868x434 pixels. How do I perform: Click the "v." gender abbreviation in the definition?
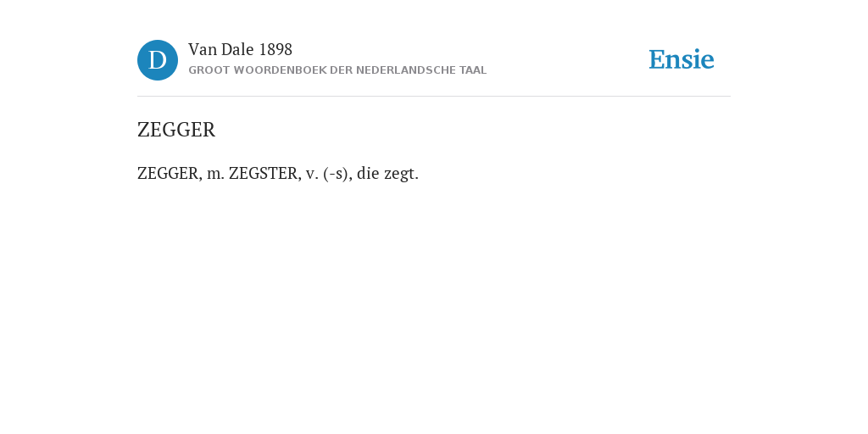pyautogui.click(x=312, y=175)
